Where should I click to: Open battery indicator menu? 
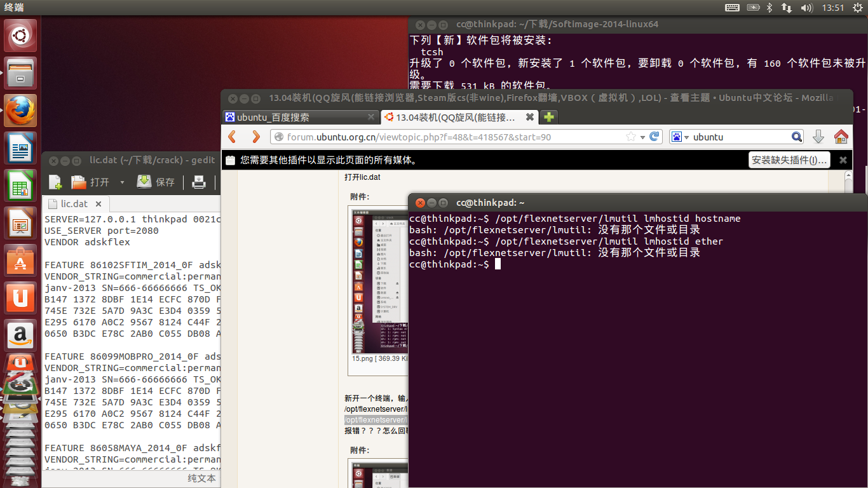(753, 8)
